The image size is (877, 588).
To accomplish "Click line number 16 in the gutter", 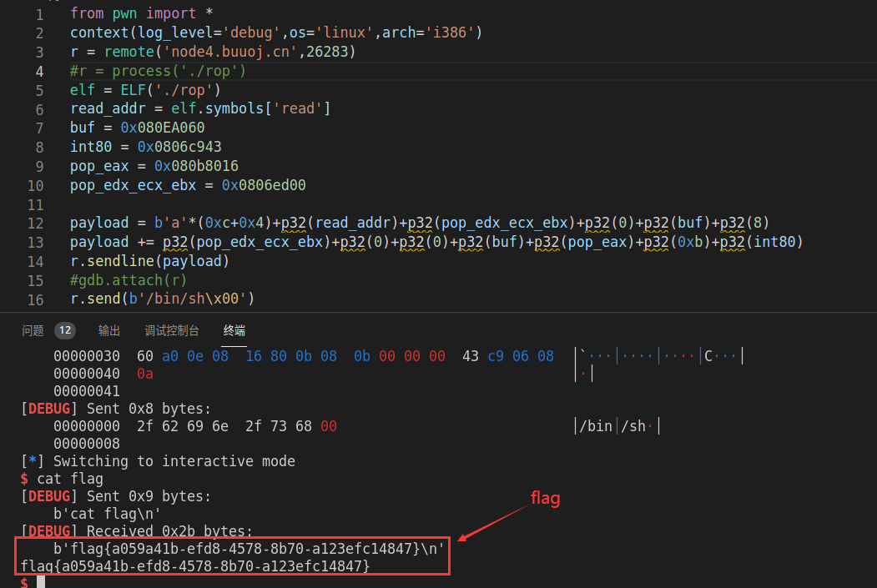I will [x=35, y=300].
